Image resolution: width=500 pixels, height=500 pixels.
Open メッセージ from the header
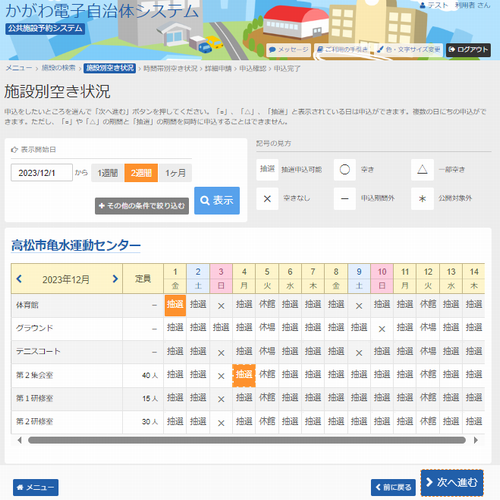pos(289,50)
